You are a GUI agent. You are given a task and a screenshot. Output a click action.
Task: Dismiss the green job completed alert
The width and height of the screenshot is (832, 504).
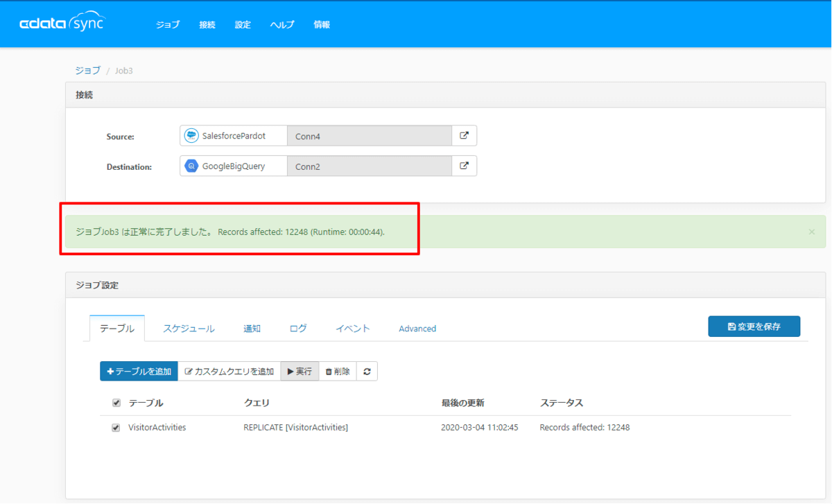(812, 232)
